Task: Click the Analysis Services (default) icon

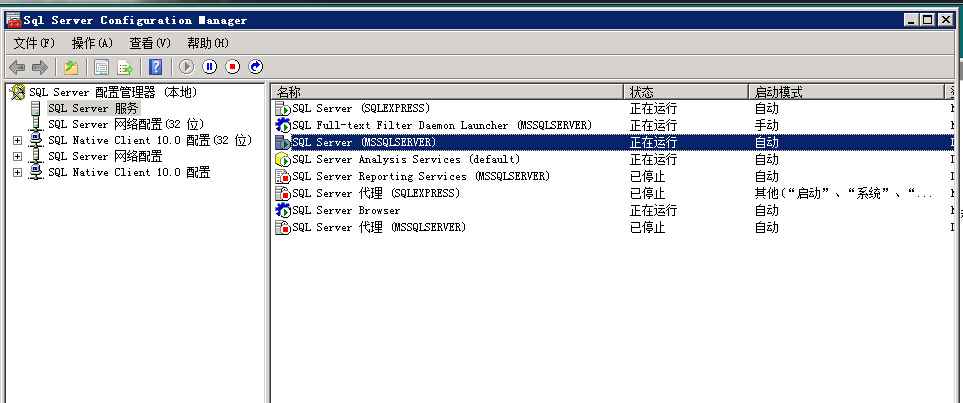Action: [x=283, y=160]
